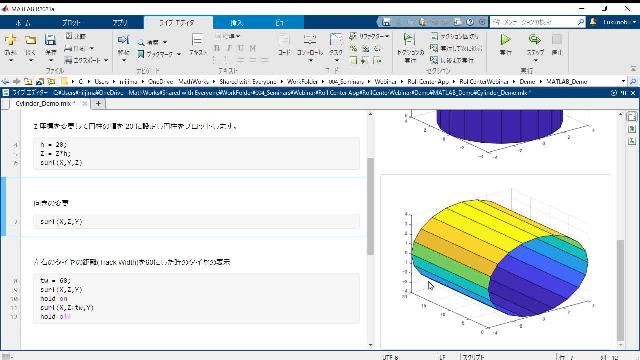Toggle Underline text formatting
The width and height of the screenshot is (640, 360).
[x=241, y=48]
